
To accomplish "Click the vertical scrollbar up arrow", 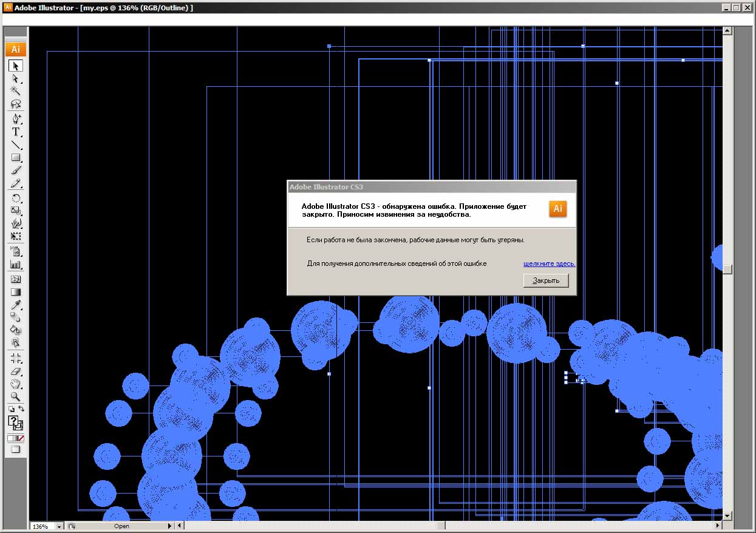I will 727,30.
